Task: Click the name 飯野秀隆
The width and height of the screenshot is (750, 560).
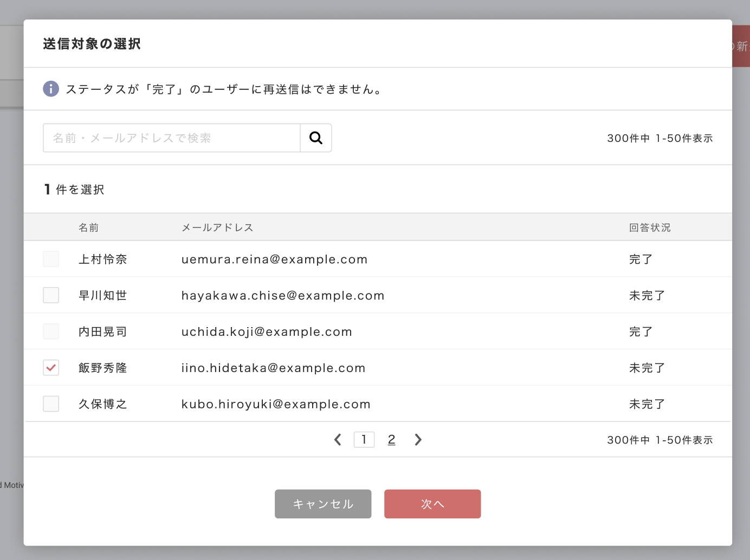Action: pos(103,368)
